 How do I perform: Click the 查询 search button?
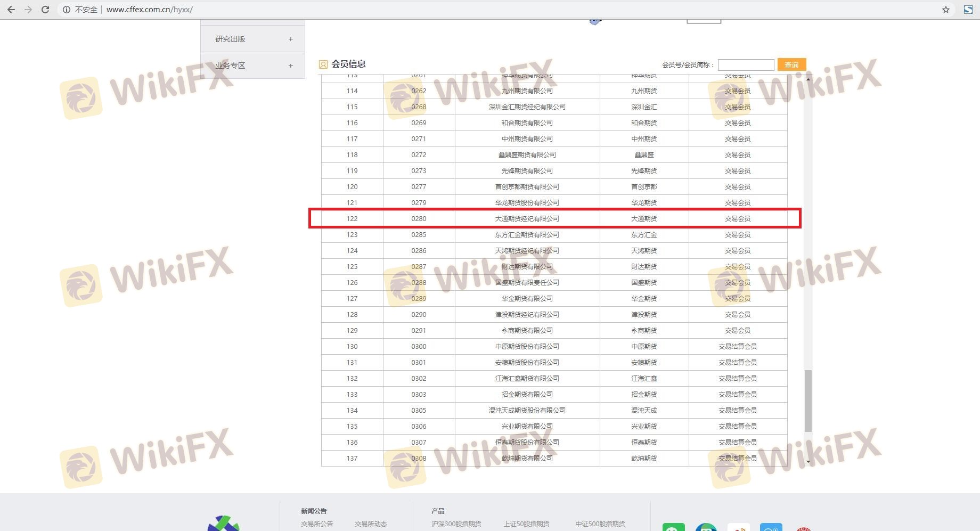791,64
